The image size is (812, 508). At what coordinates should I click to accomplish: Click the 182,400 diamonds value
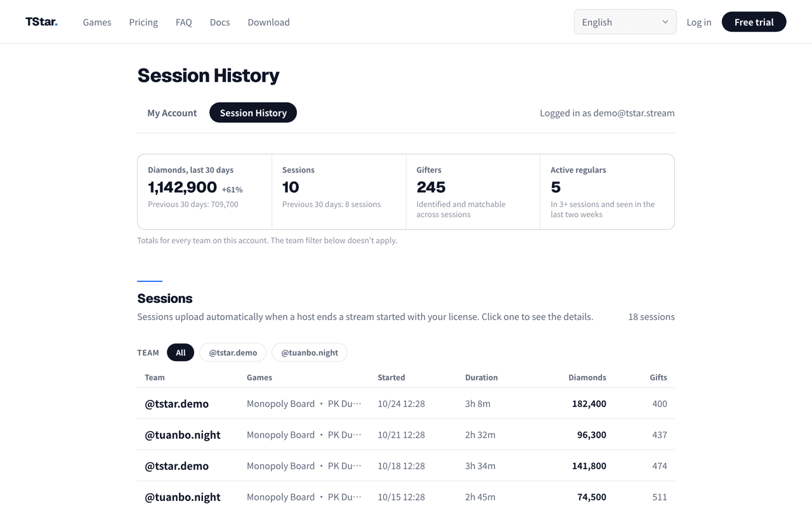point(589,403)
